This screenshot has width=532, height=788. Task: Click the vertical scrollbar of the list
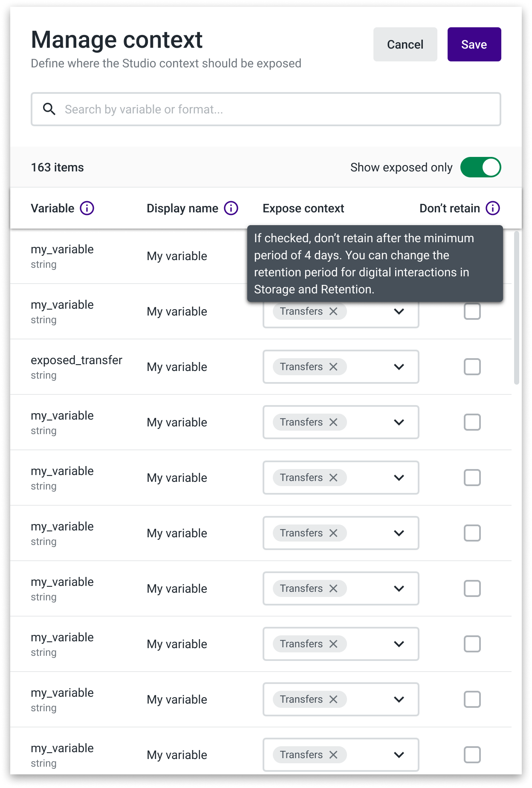(x=517, y=308)
